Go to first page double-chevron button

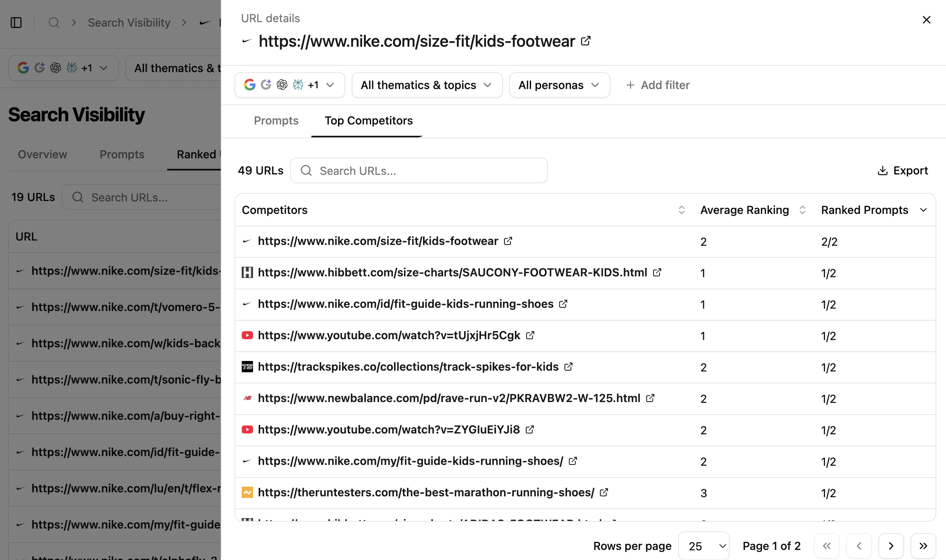point(826,546)
